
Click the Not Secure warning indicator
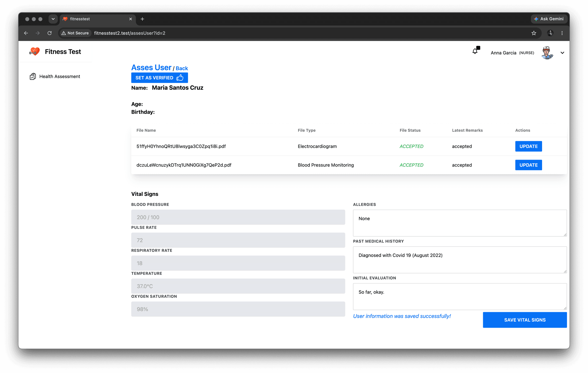click(75, 33)
